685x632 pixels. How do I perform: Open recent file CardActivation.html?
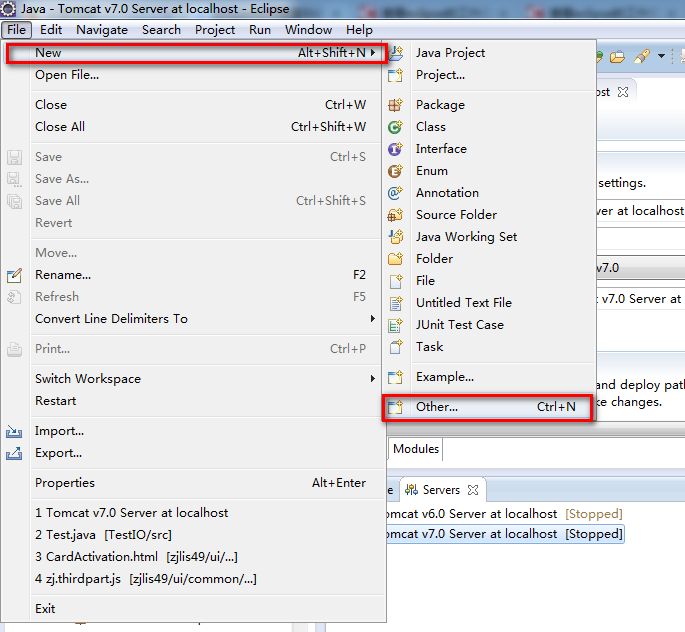[x=192, y=557]
